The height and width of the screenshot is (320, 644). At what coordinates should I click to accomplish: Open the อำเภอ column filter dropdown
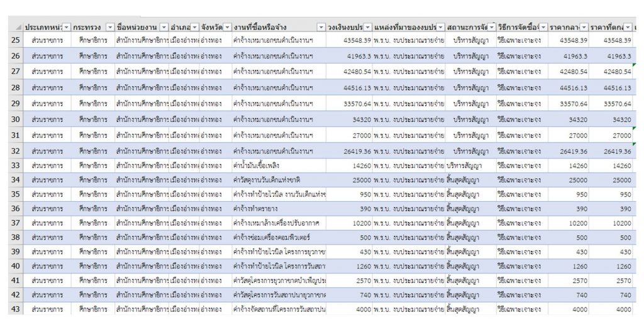tap(194, 28)
